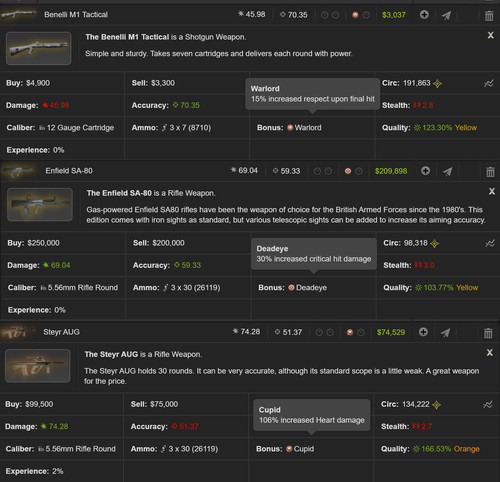Close the Benelli M1 Tactical details panel
This screenshot has width=500, height=482.
tap(491, 35)
